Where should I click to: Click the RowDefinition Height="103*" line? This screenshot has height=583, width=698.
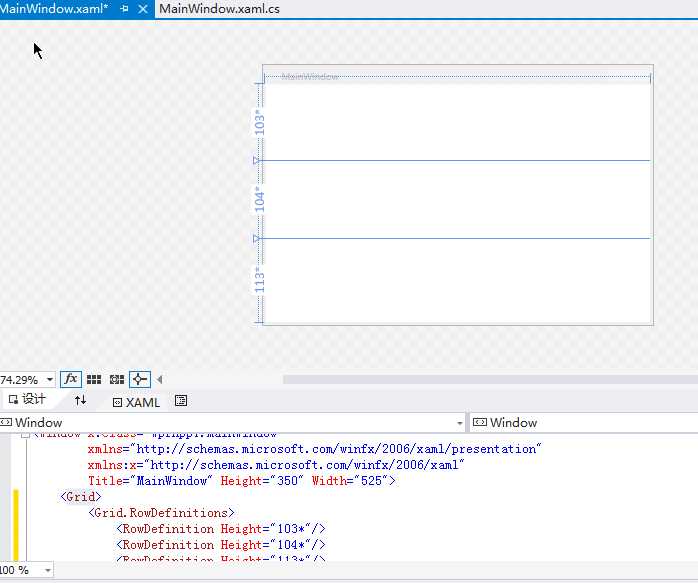(221, 529)
